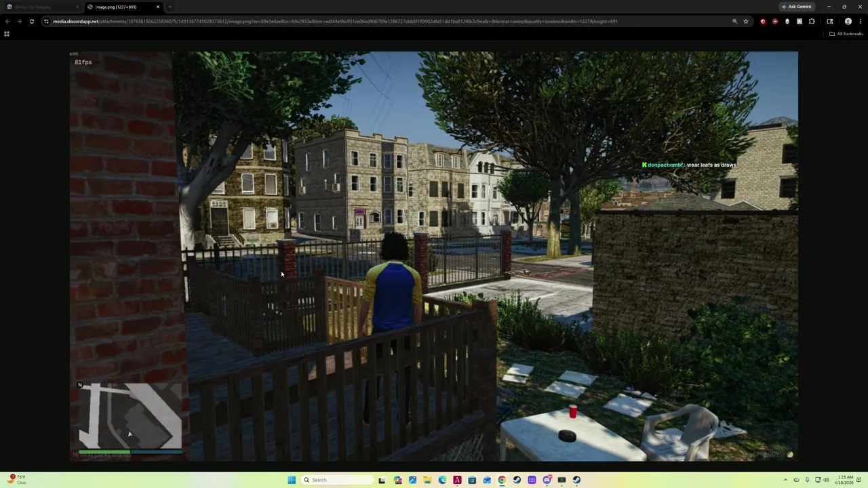Viewport: 868px width, 488px height.
Task: Open the Extensions puzzle-piece icon
Action: (x=812, y=21)
